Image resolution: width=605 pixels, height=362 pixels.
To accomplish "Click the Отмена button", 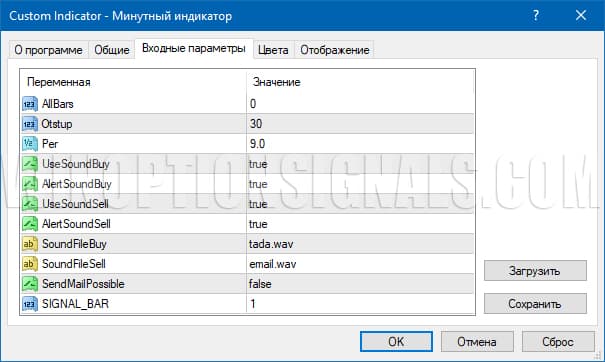I will (x=477, y=342).
